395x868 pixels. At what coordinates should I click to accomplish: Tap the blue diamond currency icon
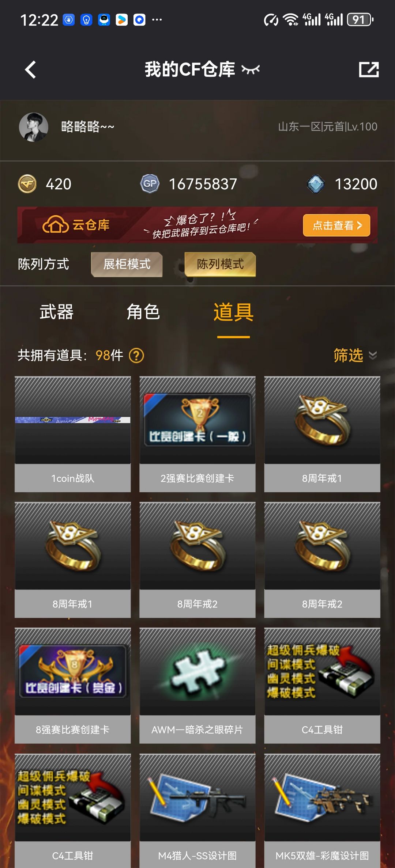click(x=316, y=184)
